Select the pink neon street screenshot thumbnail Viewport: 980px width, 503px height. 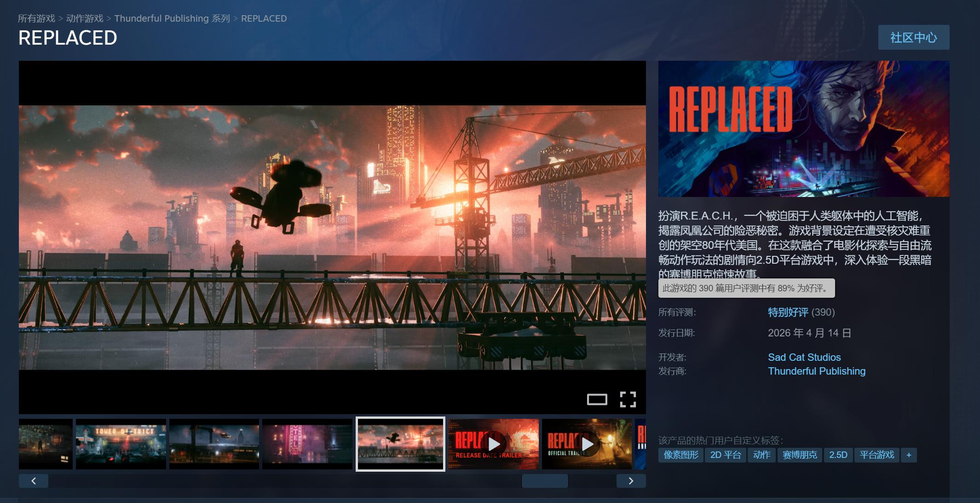307,444
